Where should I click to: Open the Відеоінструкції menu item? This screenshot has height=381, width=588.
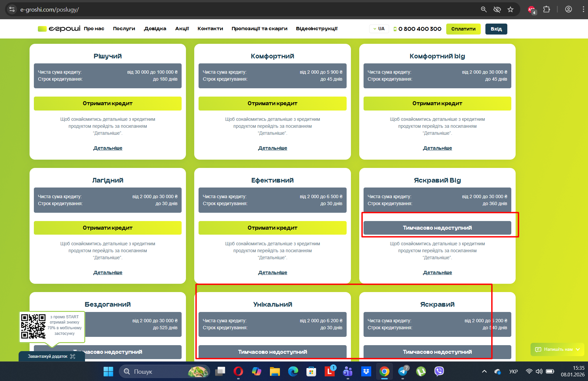pyautogui.click(x=317, y=29)
